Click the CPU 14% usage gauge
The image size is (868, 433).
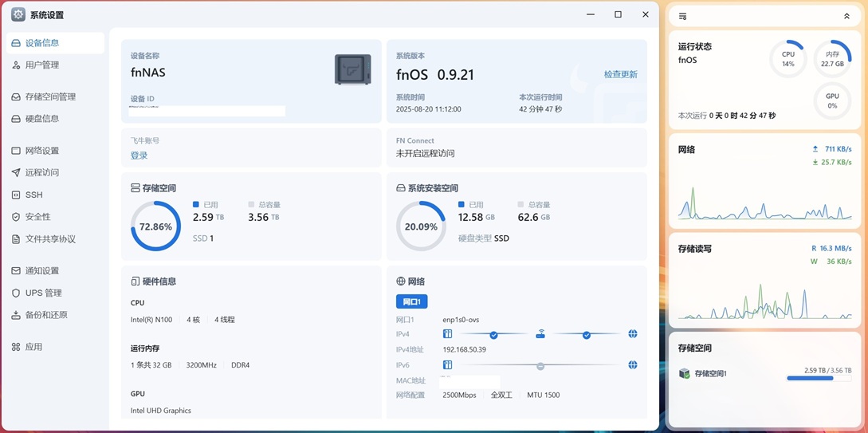[787, 59]
